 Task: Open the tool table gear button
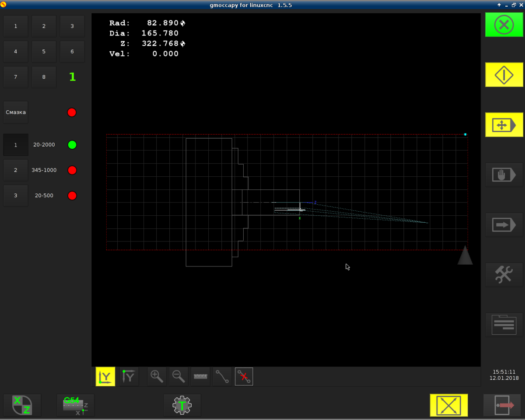click(182, 405)
